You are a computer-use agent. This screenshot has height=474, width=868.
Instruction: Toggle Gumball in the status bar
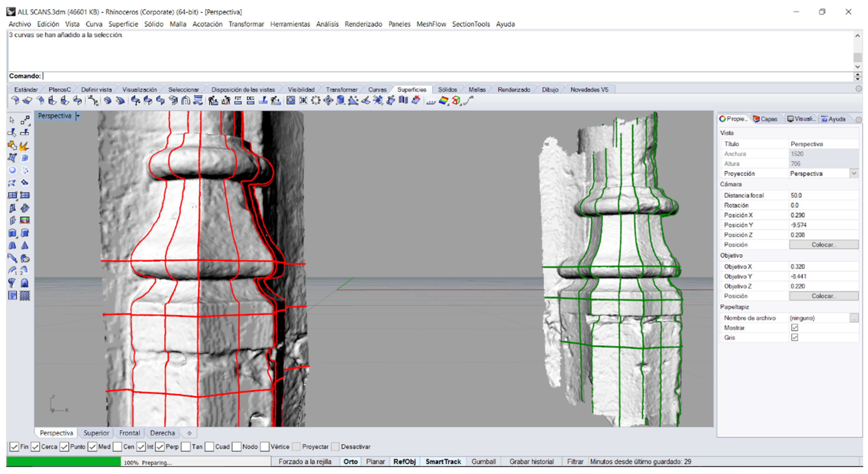click(483, 462)
